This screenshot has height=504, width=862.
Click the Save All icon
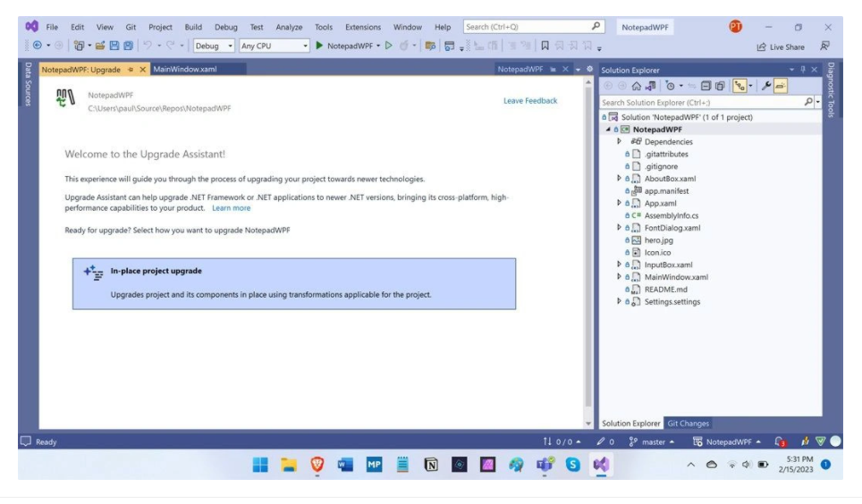pos(128,46)
